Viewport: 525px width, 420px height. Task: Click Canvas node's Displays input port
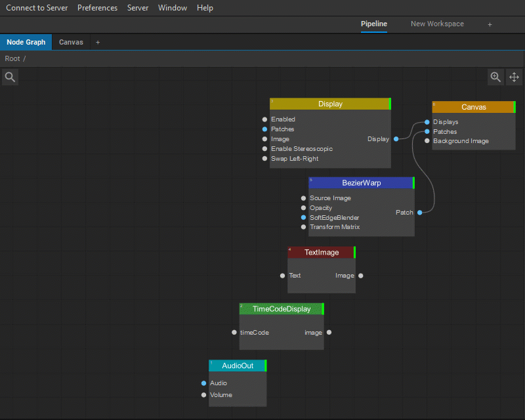[x=427, y=122]
